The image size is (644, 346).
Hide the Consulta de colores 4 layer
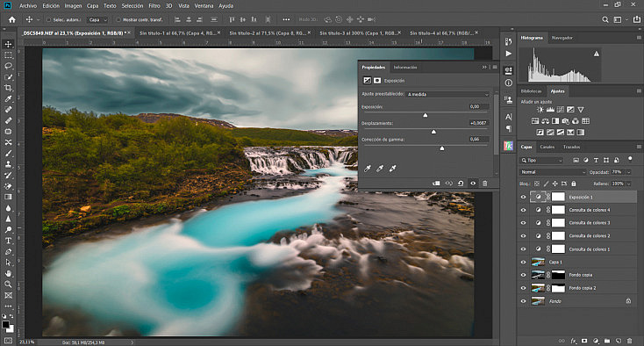tap(523, 210)
